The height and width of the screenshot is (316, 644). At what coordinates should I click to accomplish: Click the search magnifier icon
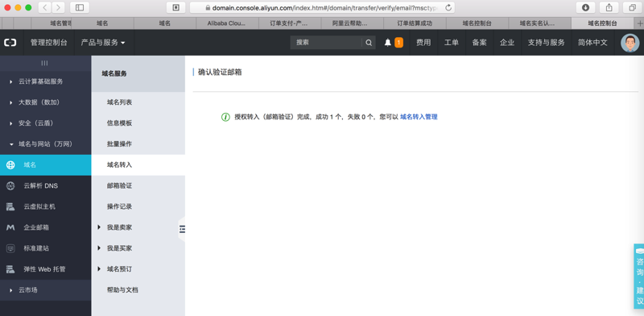pos(369,43)
